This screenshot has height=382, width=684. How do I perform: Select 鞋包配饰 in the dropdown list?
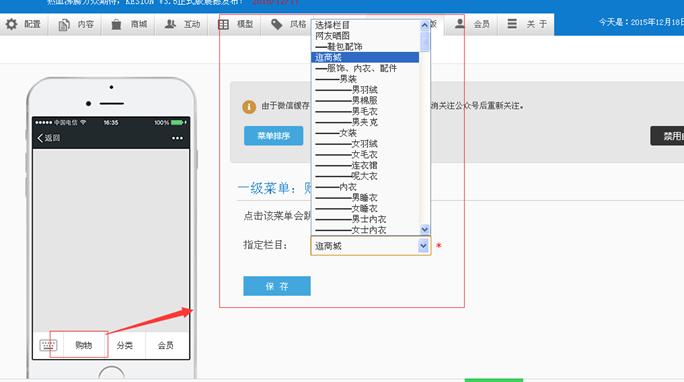(366, 47)
